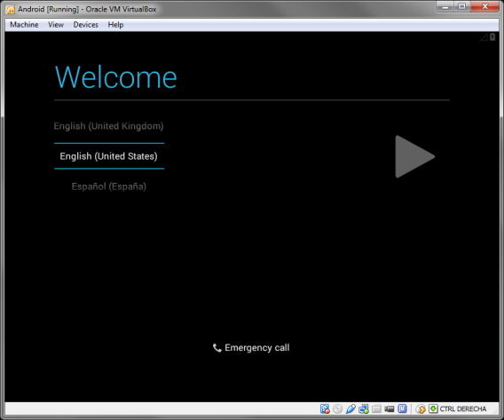
Task: Open the Help menu
Action: coord(115,25)
